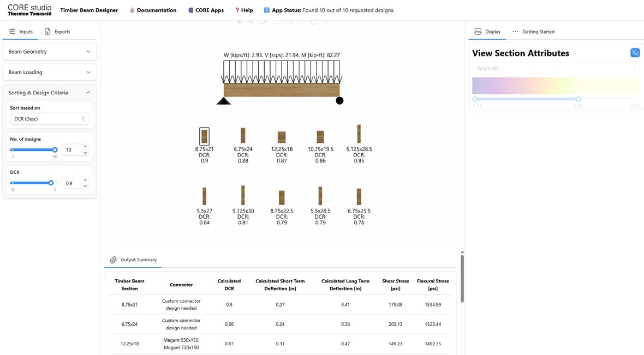Viewport: 644px width, 355px height.
Task: Select the 6.75x24 beam section thumbnail
Action: (243, 135)
